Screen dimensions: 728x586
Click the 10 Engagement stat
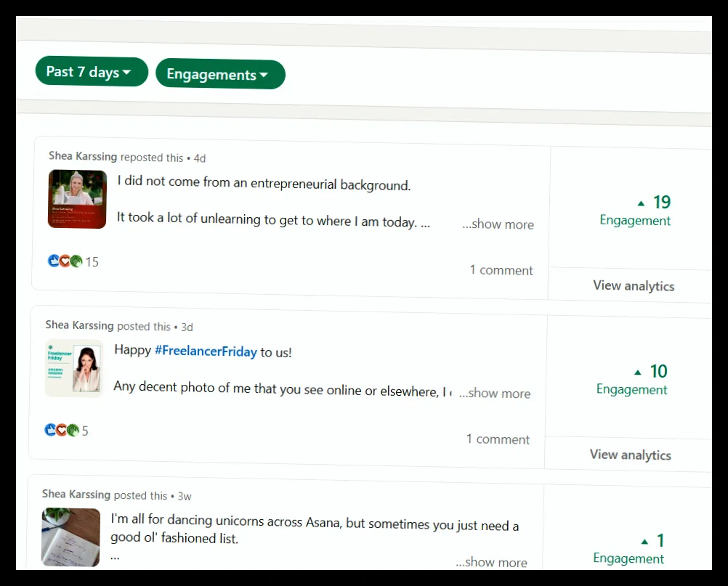click(x=632, y=379)
